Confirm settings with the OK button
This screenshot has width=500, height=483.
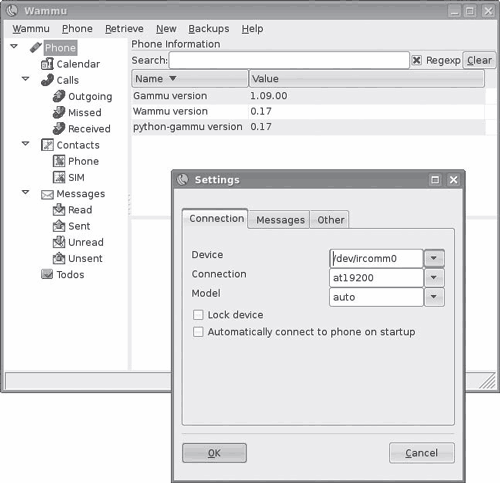coord(214,453)
